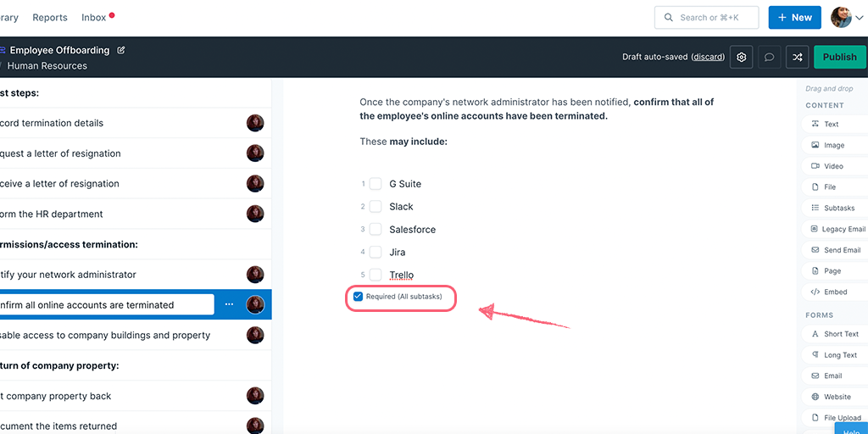This screenshot has width=868, height=434.
Task: Open the blue New button menu
Action: (794, 18)
